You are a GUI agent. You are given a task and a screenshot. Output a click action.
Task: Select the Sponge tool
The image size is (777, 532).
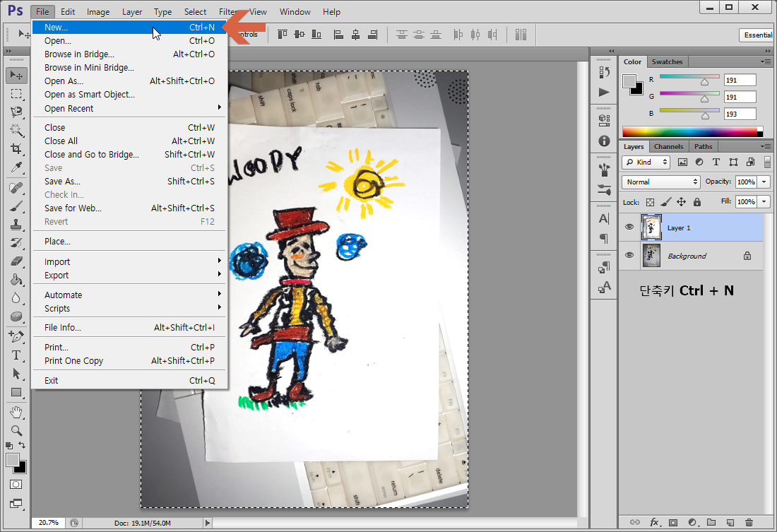pyautogui.click(x=16, y=317)
